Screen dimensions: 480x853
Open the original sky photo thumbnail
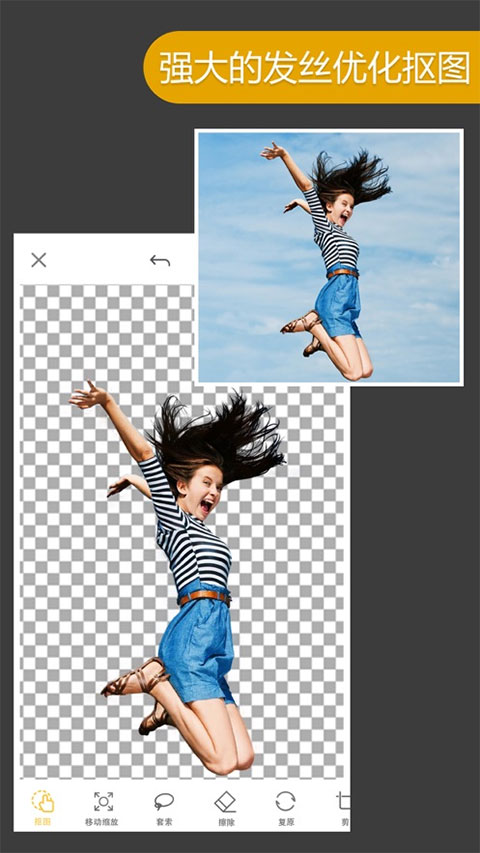pos(329,257)
